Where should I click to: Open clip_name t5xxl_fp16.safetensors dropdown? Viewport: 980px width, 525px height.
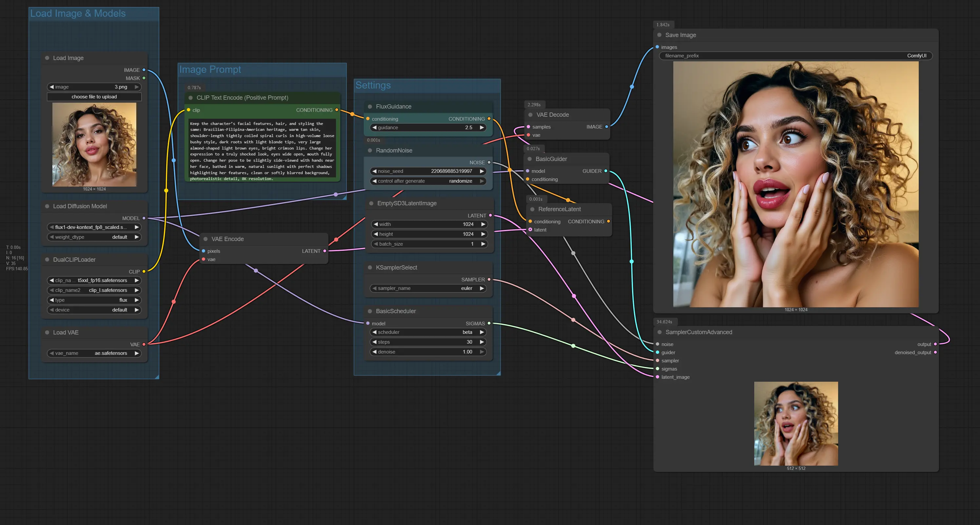94,280
